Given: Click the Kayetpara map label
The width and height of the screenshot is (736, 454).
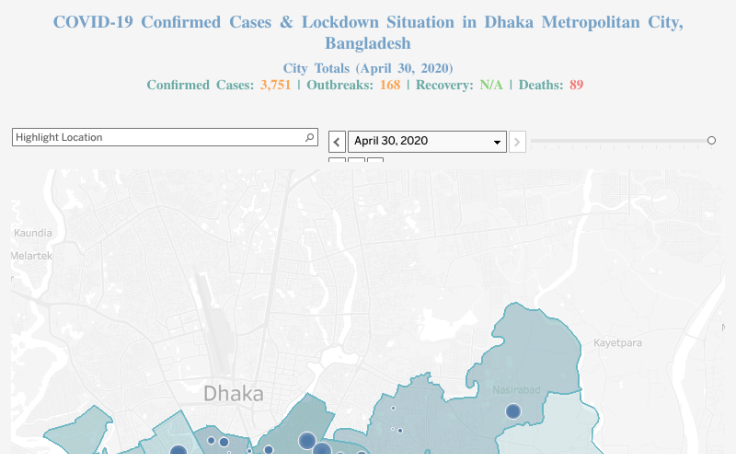Looking at the screenshot, I should point(617,343).
